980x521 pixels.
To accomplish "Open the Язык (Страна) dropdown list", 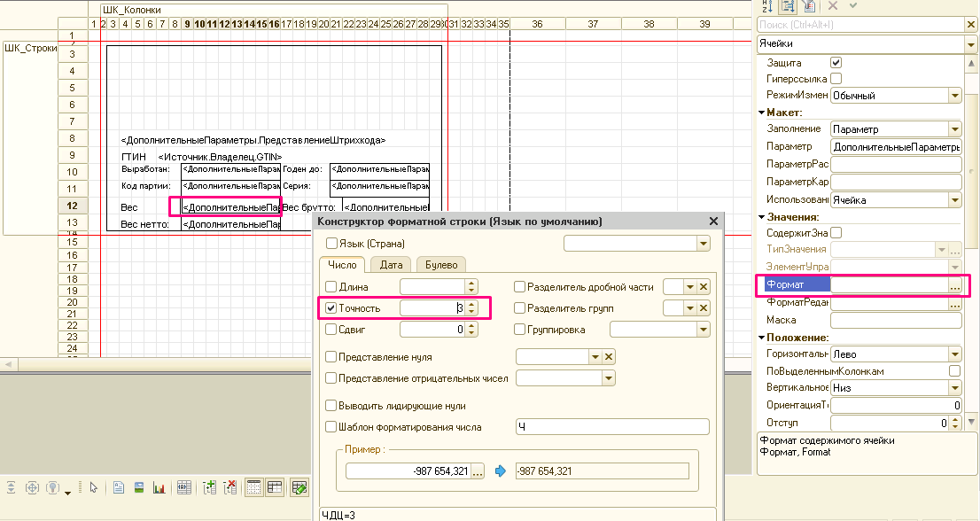I will coord(704,243).
